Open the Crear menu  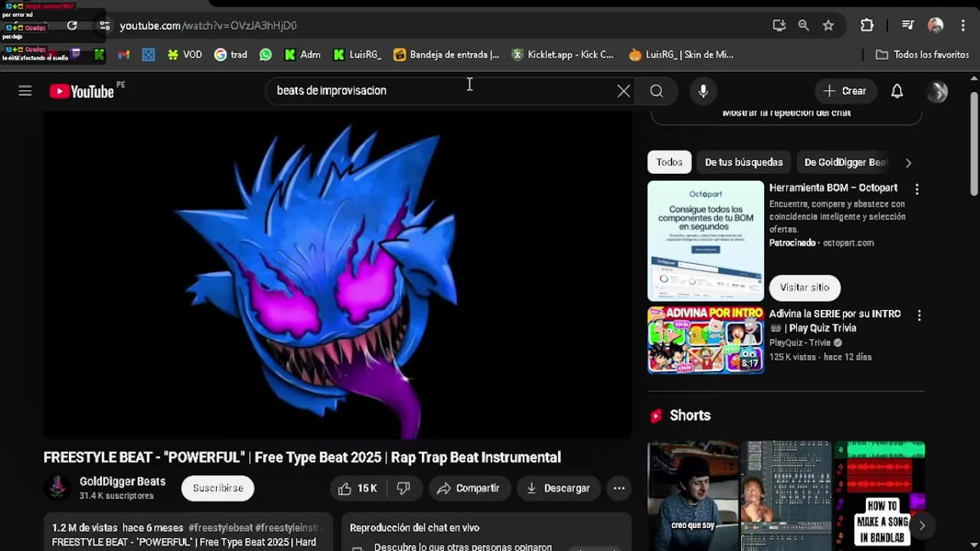(844, 91)
